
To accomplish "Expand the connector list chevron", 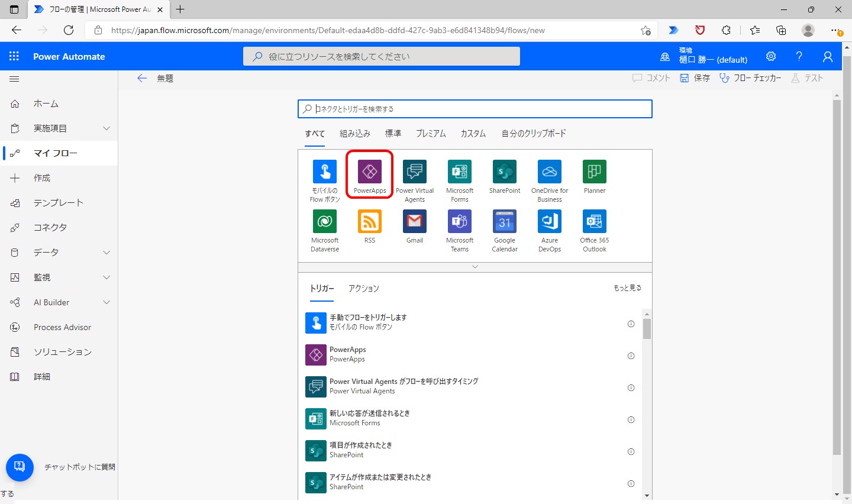I will [x=475, y=267].
